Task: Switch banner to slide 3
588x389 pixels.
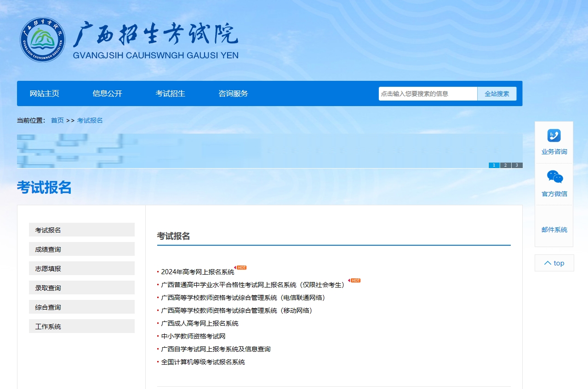Action: tap(517, 165)
